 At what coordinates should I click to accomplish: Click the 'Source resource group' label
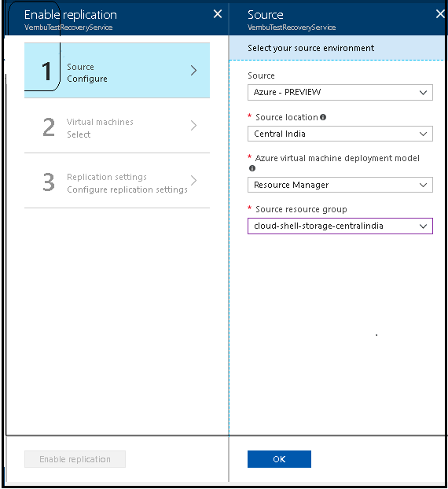coord(301,209)
